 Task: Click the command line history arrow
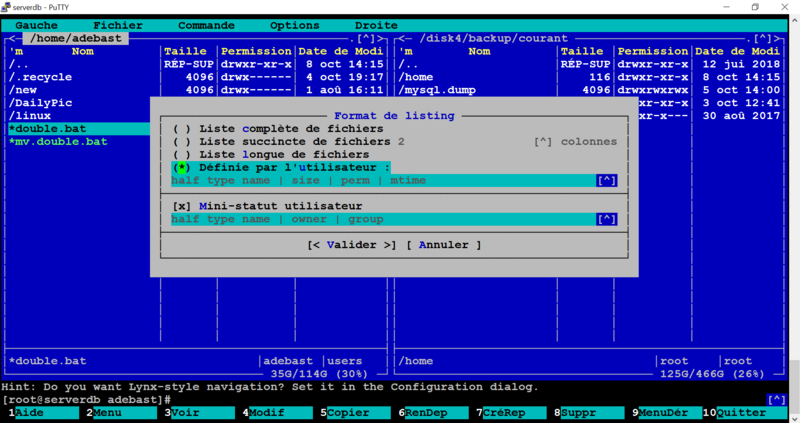[777, 400]
